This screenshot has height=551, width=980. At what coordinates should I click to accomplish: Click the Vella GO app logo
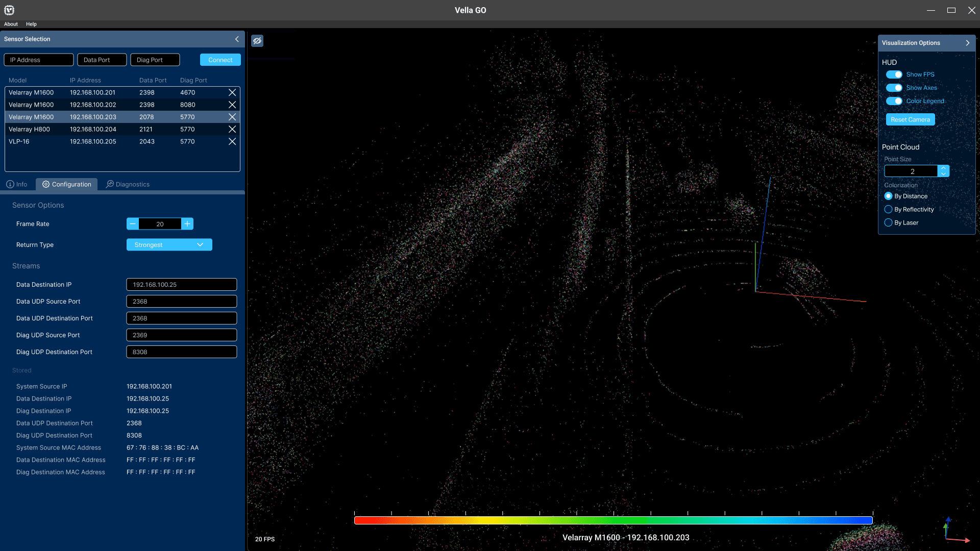tap(9, 10)
